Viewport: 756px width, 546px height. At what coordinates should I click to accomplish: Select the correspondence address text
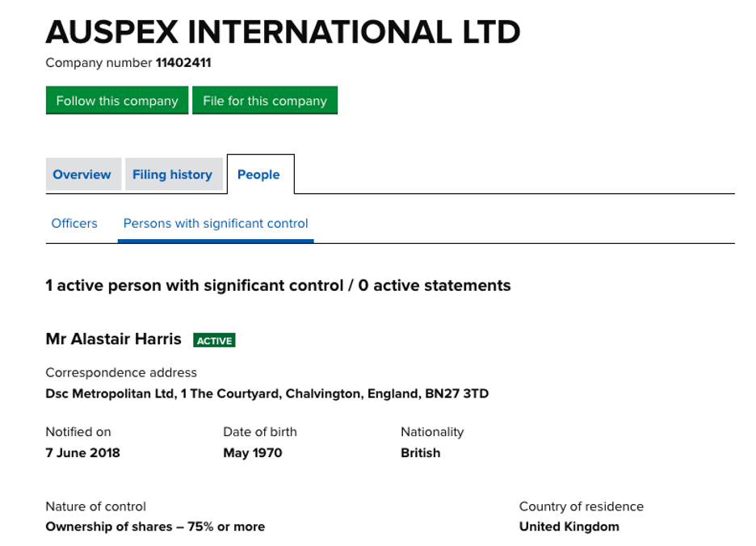tap(121, 372)
